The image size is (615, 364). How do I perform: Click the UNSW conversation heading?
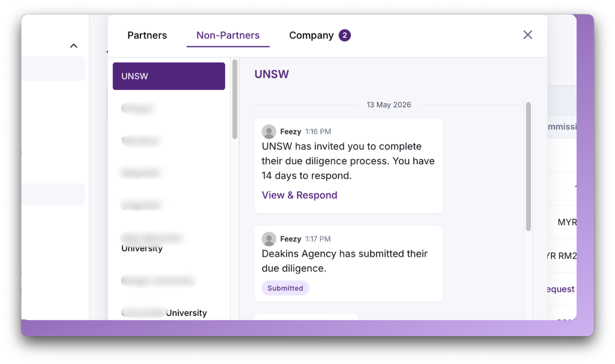272,74
